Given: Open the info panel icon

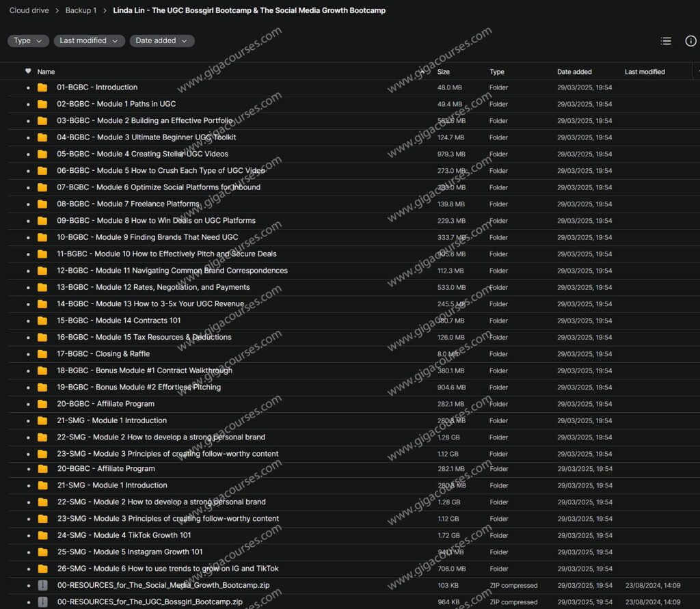Looking at the screenshot, I should pyautogui.click(x=690, y=41).
